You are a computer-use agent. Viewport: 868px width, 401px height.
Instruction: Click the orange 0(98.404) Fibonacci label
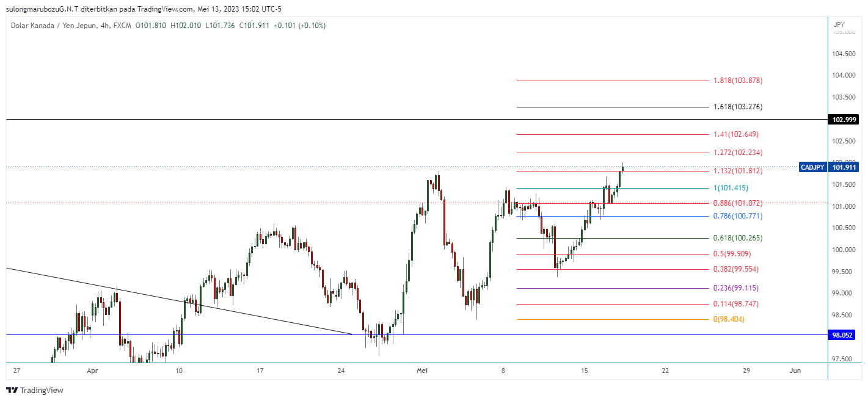(x=729, y=319)
